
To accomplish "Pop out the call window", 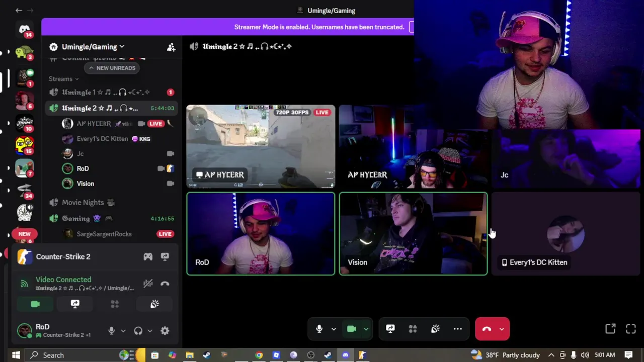I will coord(610,329).
